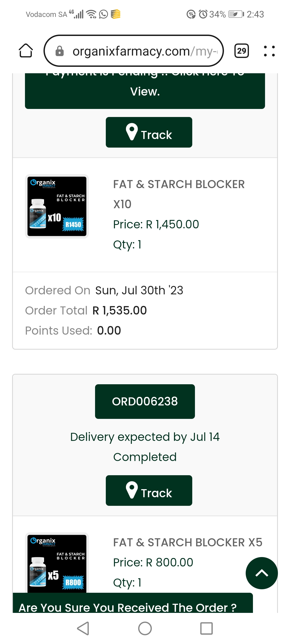Select the FAT & STARCH BLOCKER X5 title

click(188, 542)
